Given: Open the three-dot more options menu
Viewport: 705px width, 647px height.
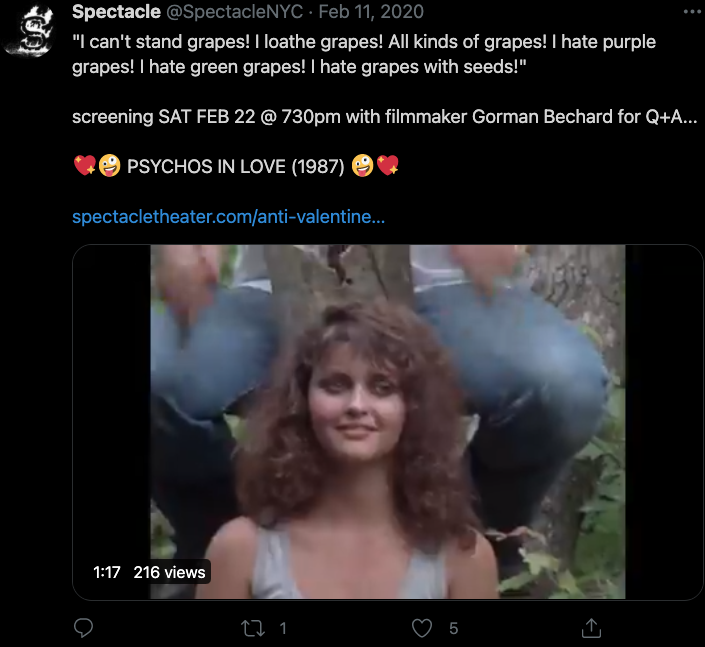Looking at the screenshot, I should (x=692, y=12).
